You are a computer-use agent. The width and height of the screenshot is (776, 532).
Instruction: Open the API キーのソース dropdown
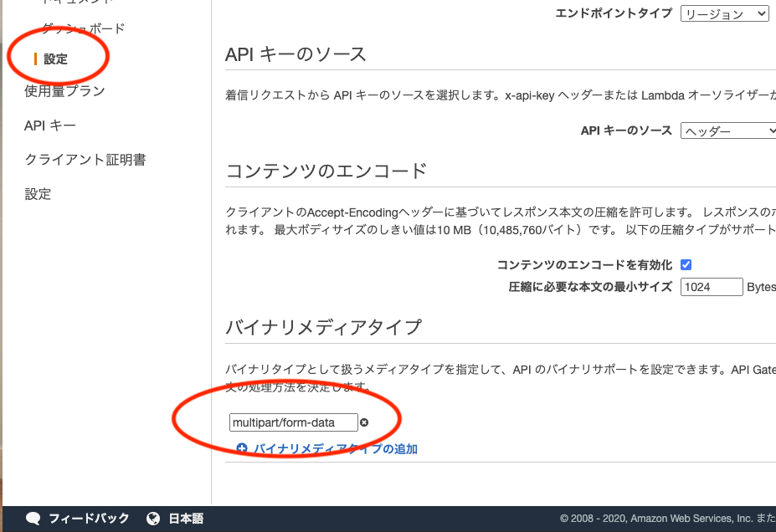coord(728,131)
